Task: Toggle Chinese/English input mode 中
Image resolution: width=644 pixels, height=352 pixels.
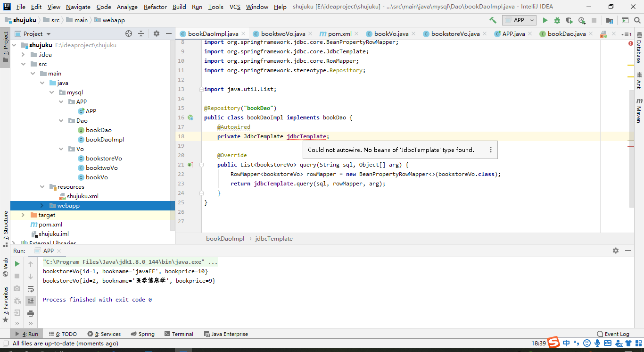Action: pos(566,343)
